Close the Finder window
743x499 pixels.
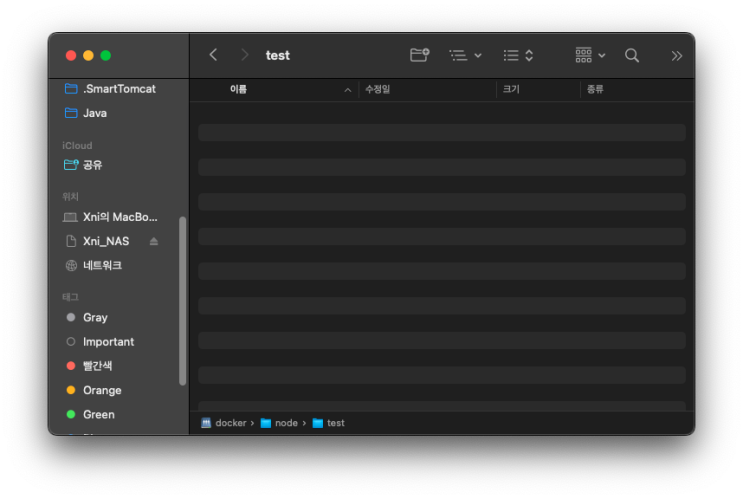click(71, 55)
